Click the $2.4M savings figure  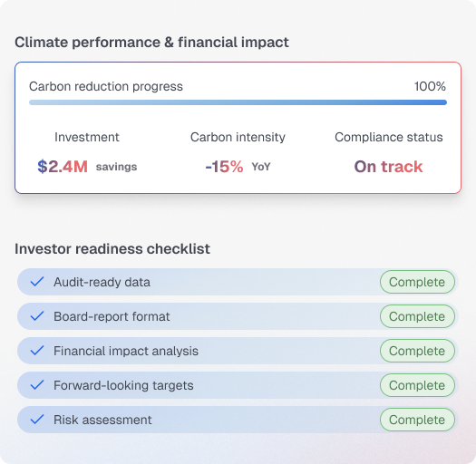pyautogui.click(x=87, y=167)
